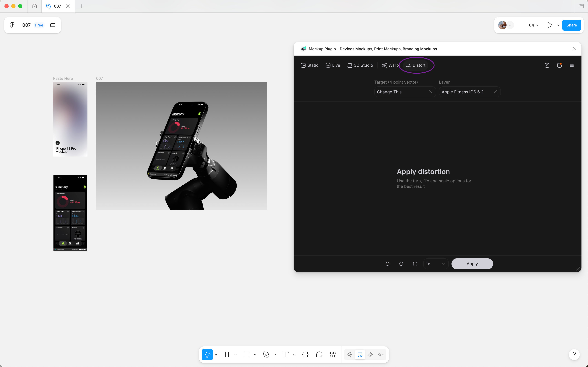This screenshot has width=588, height=367.
Task: Click the blue Share button
Action: tap(571, 25)
